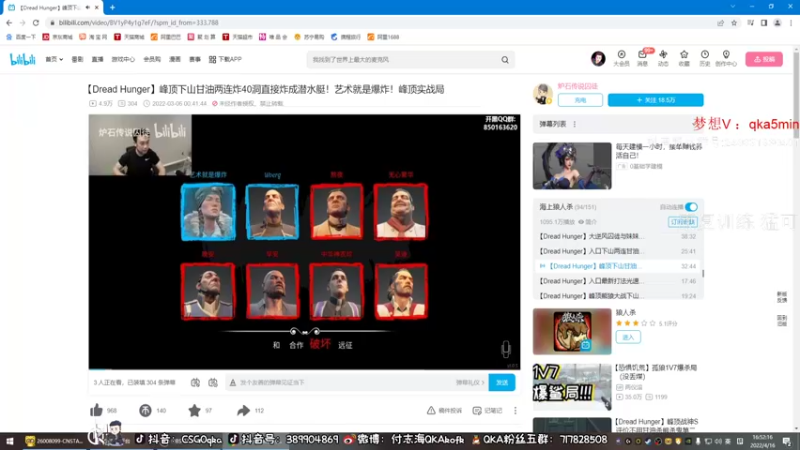This screenshot has height=450, width=800.
Task: Open the 会员购 navigation item
Action: click(x=152, y=59)
